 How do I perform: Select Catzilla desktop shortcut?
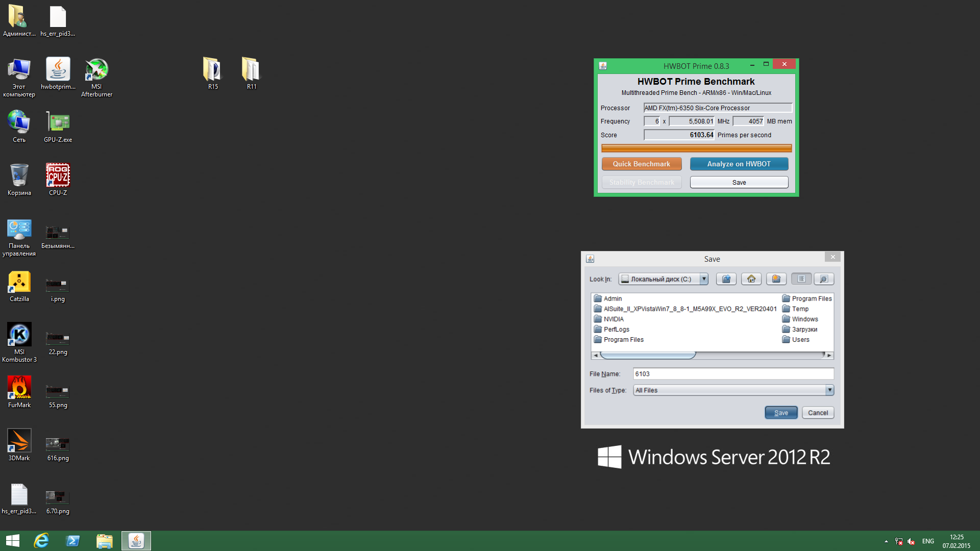[19, 287]
